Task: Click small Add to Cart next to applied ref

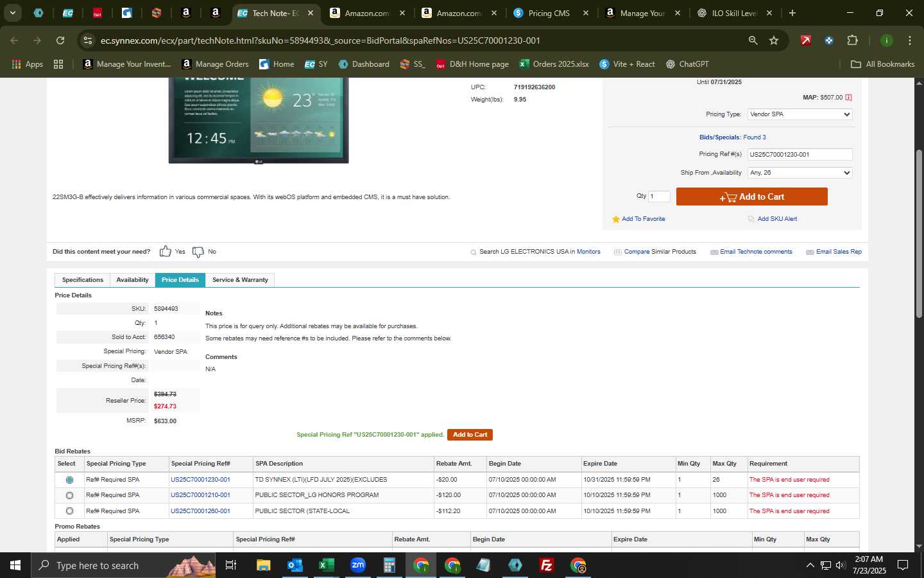Action: click(470, 435)
